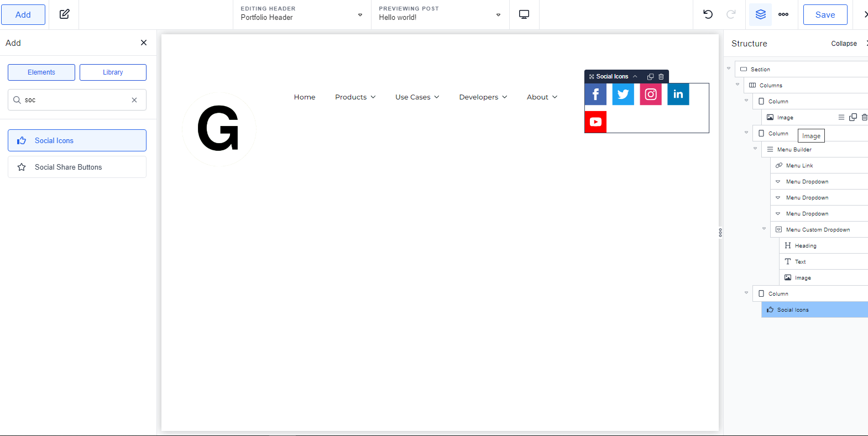Screen dimensions: 868x436
Task: Open the three-dots more options menu
Action: [x=783, y=14]
